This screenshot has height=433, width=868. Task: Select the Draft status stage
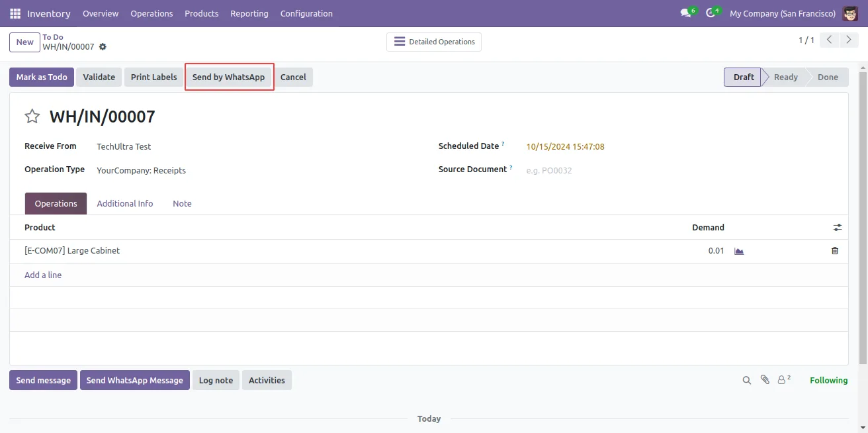point(744,77)
